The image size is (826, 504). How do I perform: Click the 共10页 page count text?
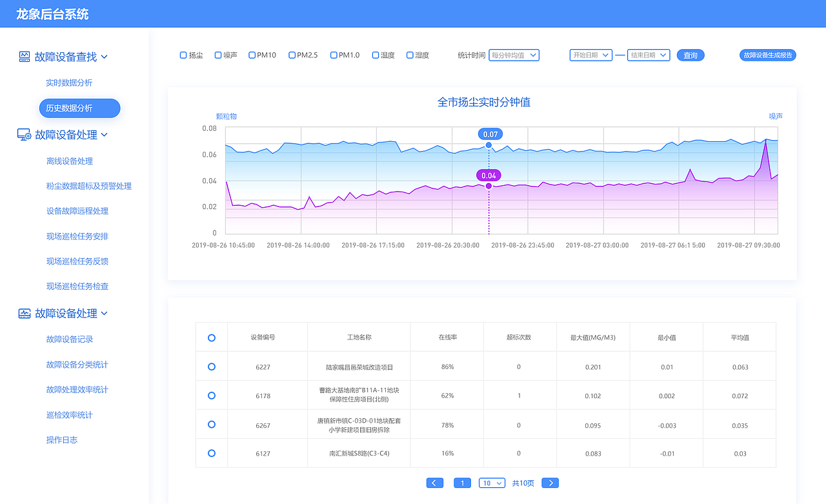[523, 483]
